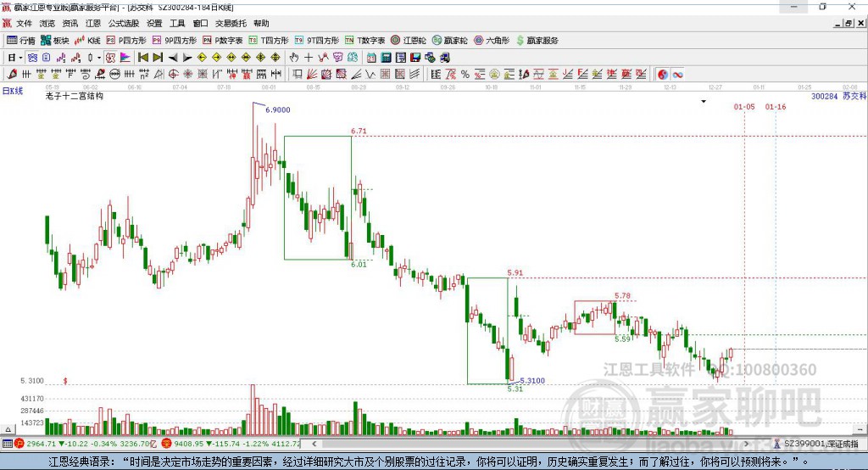Select the red pencil drawing tool

pos(12,75)
